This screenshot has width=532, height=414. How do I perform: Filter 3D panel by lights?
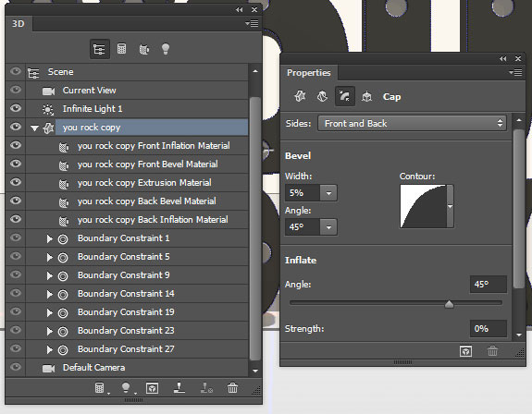(166, 50)
